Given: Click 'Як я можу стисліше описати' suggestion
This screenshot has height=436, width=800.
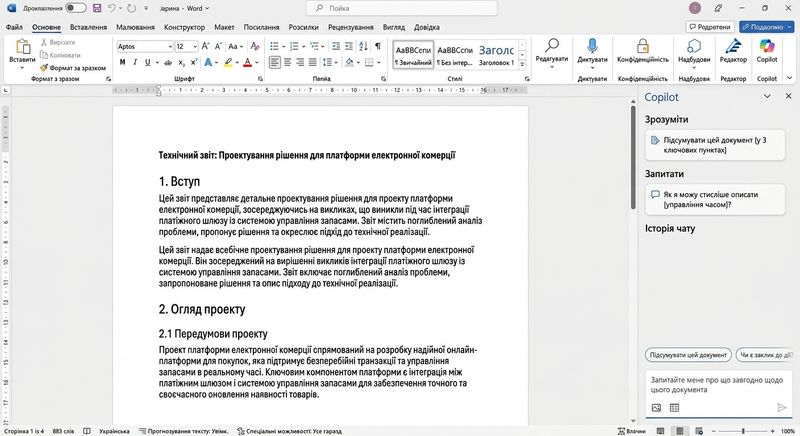Looking at the screenshot, I should 715,199.
